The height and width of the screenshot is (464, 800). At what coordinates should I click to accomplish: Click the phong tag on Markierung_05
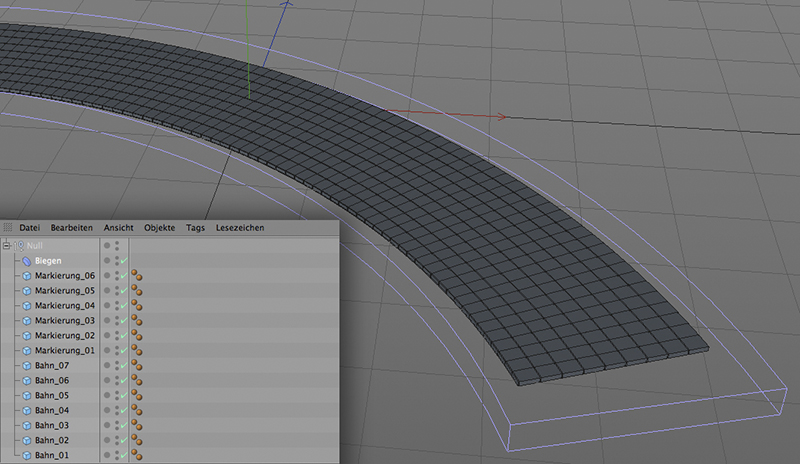click(135, 290)
